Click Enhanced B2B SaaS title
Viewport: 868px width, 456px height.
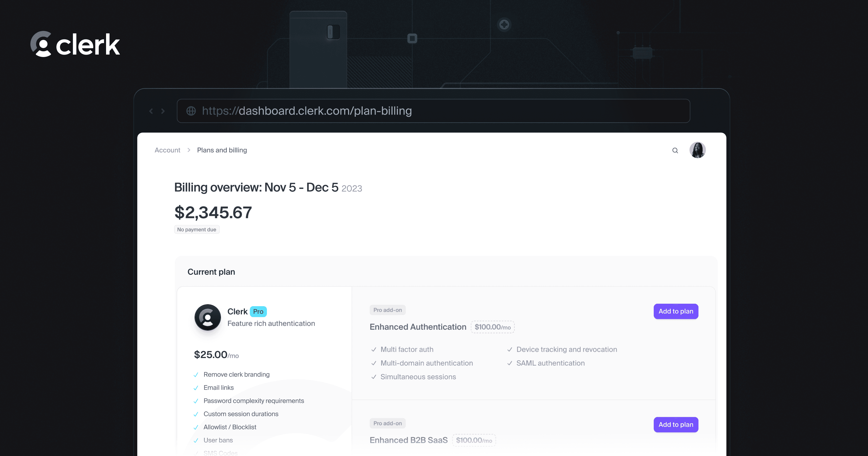409,440
